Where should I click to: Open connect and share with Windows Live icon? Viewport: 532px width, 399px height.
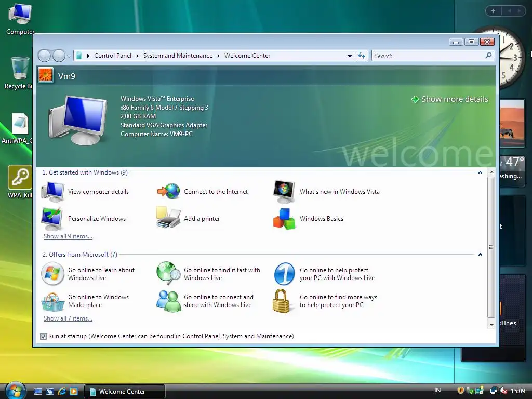pos(169,301)
